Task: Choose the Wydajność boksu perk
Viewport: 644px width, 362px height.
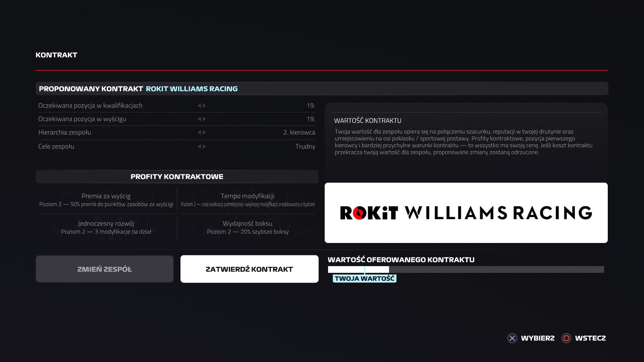Action: [x=248, y=227]
